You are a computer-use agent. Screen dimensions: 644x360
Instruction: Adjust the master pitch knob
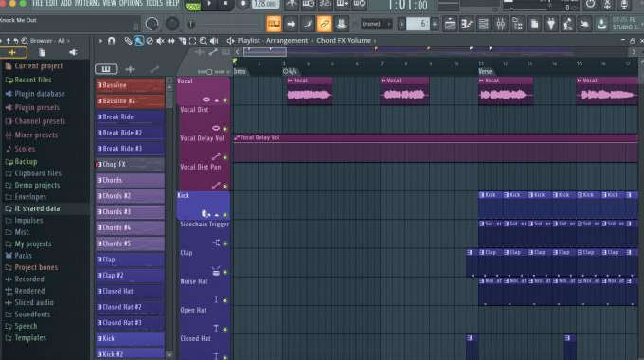[172, 25]
